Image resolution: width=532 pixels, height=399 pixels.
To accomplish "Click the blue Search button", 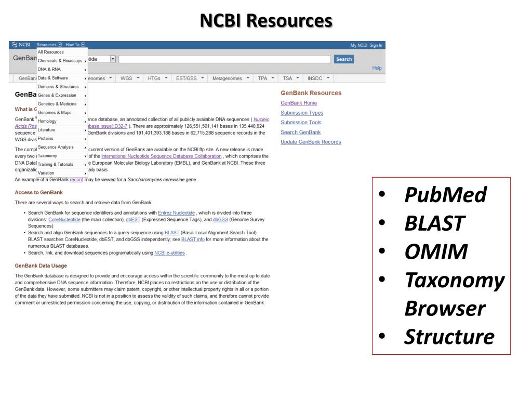I will coord(344,59).
